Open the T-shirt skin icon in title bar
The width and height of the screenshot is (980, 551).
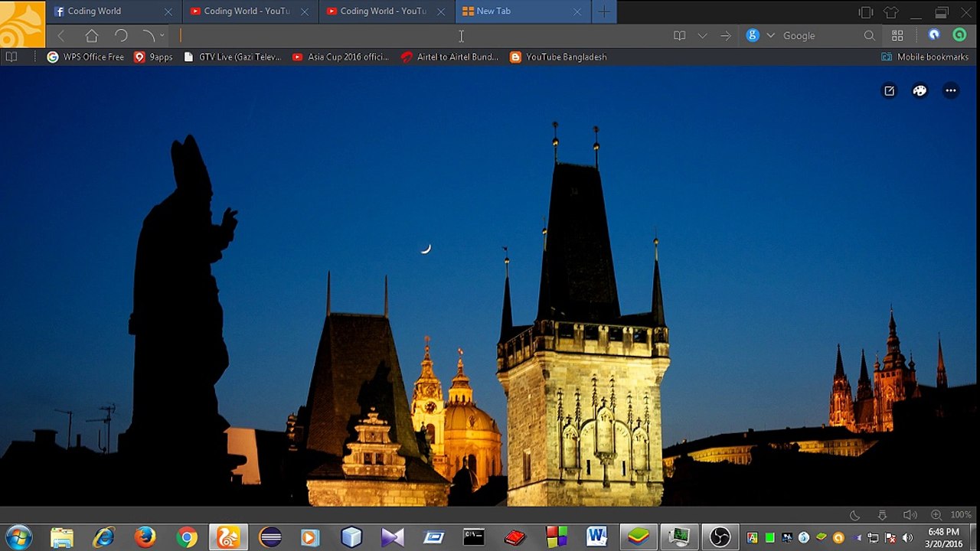click(x=890, y=11)
